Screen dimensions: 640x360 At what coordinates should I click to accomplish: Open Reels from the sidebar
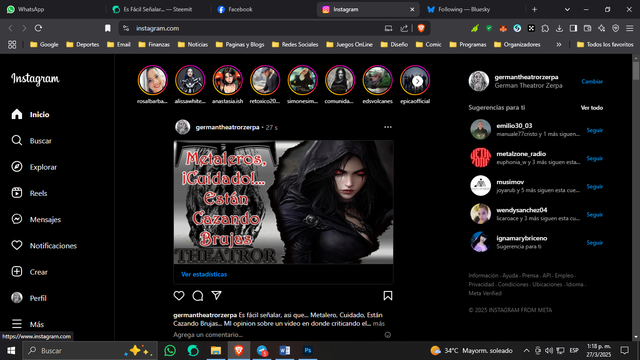coord(29,193)
